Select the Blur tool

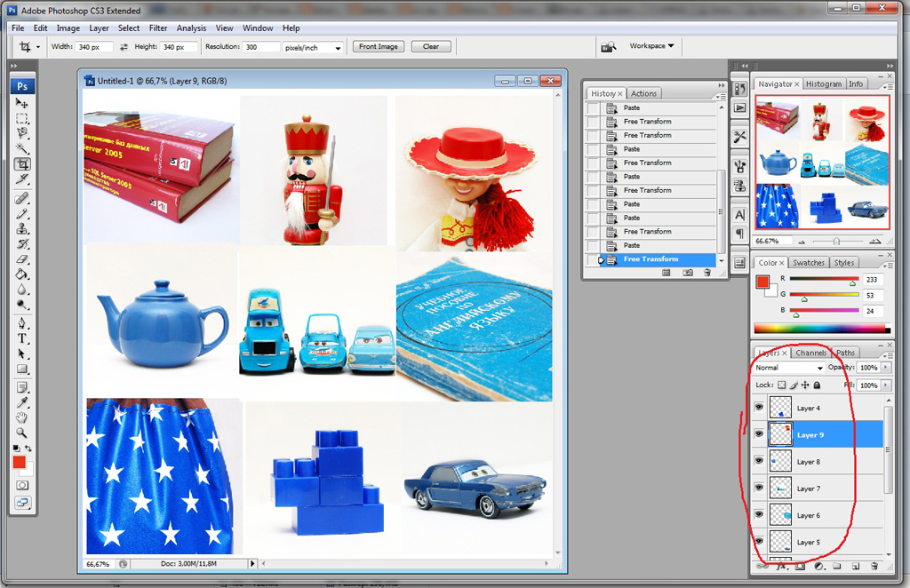tap(21, 290)
